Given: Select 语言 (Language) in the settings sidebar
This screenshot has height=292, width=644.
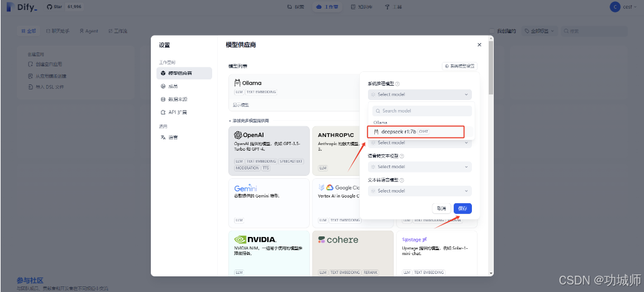Looking at the screenshot, I should pos(184,138).
